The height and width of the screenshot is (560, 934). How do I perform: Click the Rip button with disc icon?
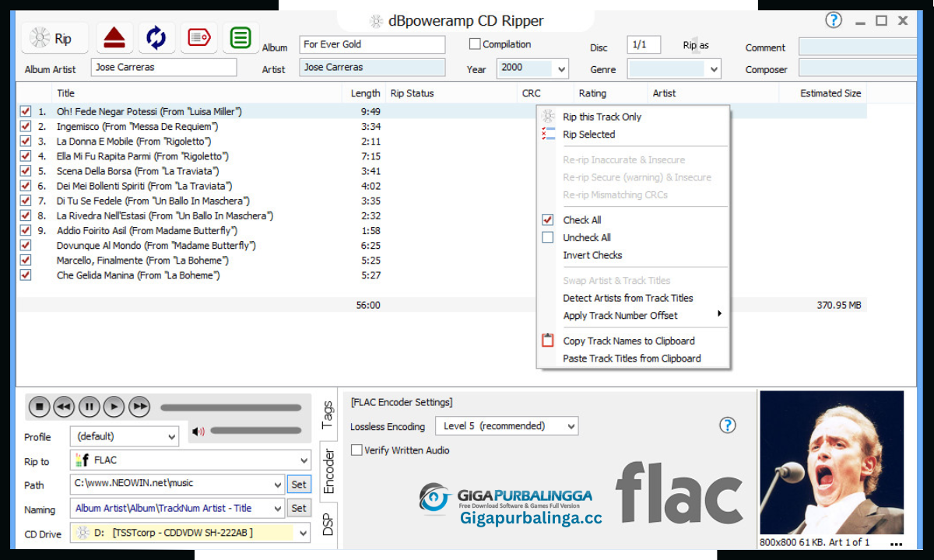[54, 38]
